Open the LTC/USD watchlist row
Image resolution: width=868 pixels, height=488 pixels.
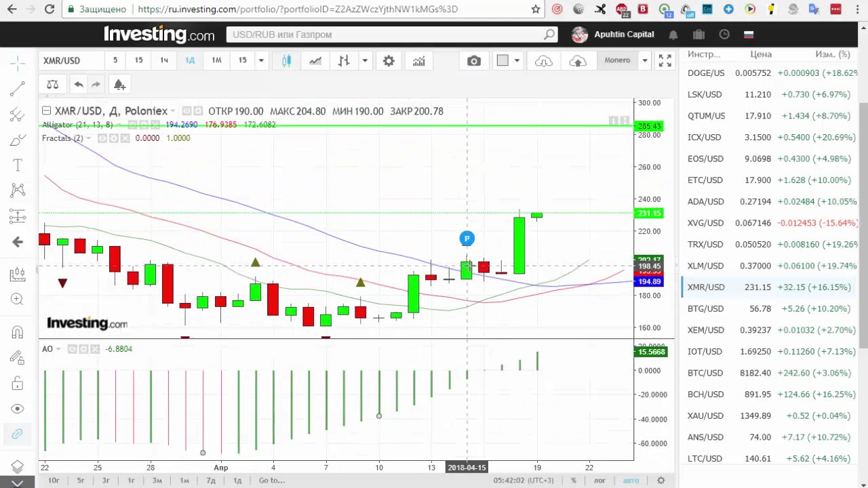768,458
